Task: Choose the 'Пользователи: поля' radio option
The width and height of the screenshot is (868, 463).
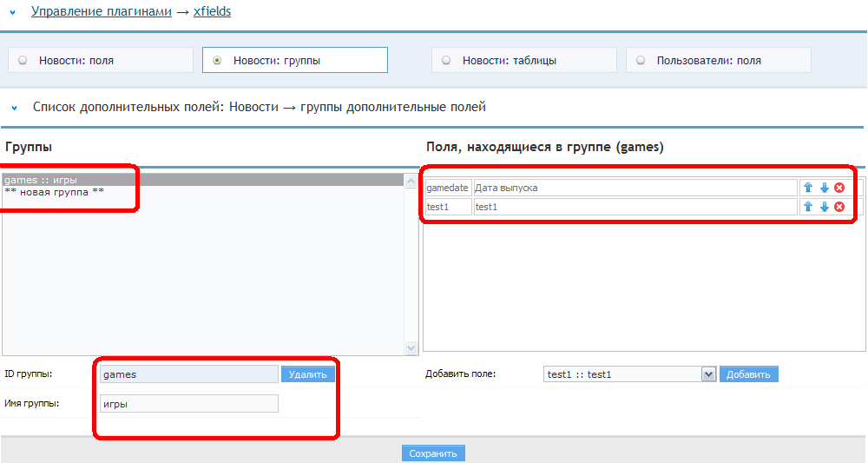Action: pyautogui.click(x=641, y=61)
